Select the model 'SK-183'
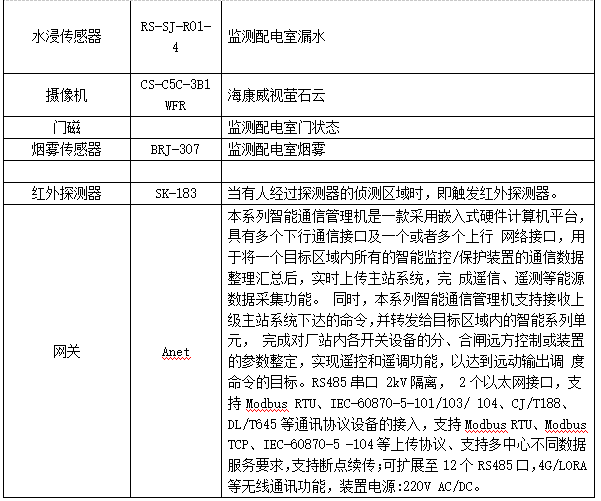The width and height of the screenshot is (601, 501). coord(176,193)
